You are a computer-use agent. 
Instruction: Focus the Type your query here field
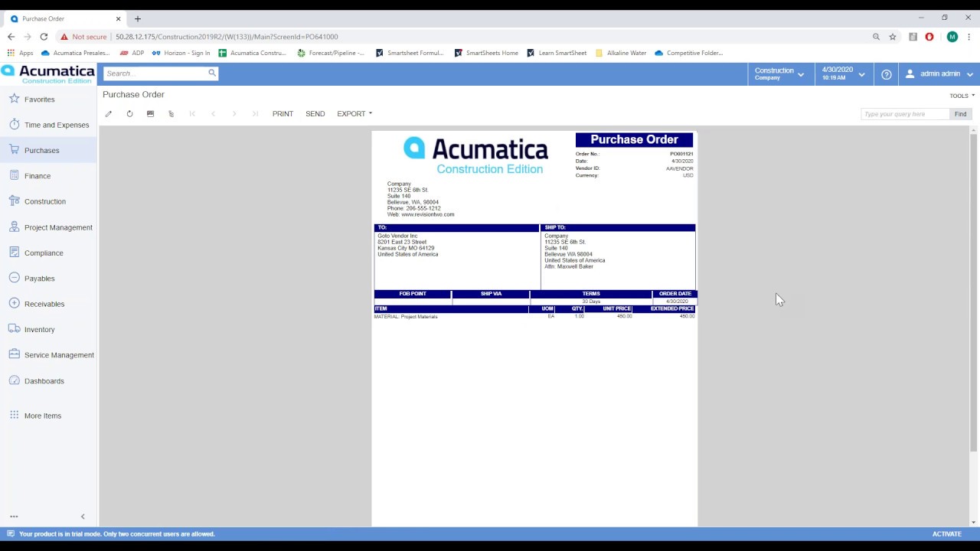pyautogui.click(x=905, y=114)
